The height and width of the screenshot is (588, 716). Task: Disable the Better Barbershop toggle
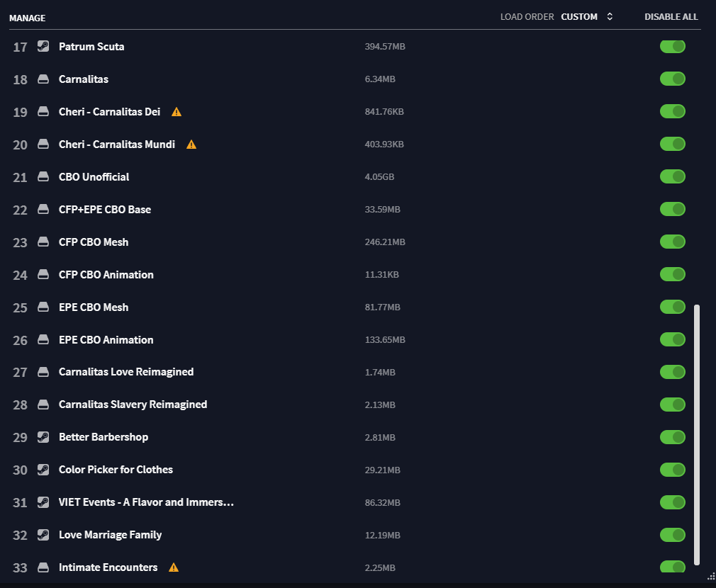(x=673, y=437)
